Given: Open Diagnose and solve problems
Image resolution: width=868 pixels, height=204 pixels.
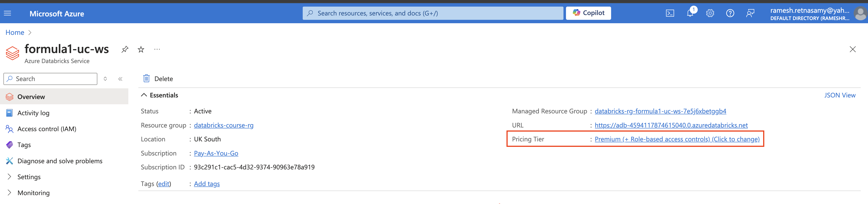Looking at the screenshot, I should (x=60, y=161).
